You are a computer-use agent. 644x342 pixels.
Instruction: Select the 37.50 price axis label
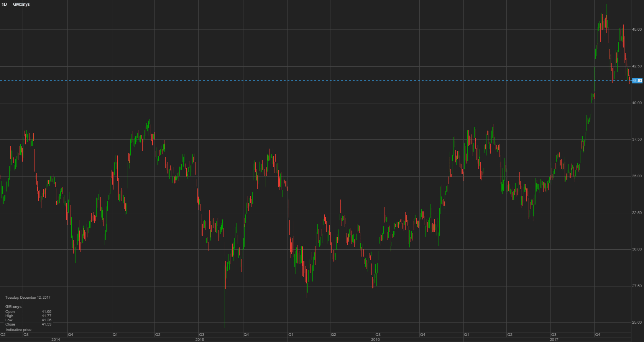637,139
